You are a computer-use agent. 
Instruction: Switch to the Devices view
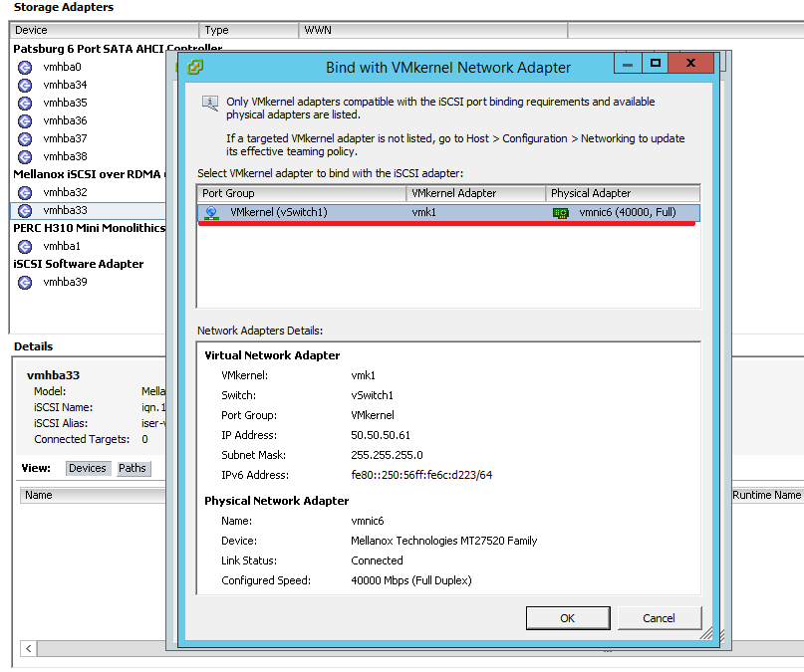click(88, 469)
